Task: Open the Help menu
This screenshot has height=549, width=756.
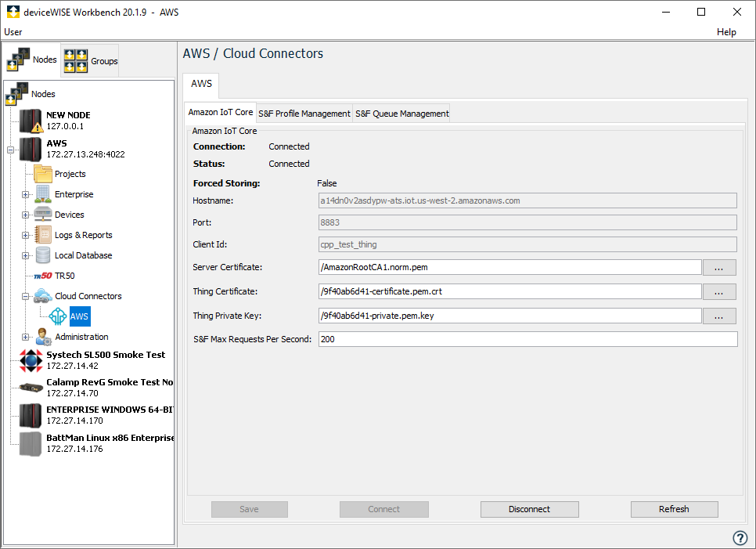Action: (726, 32)
